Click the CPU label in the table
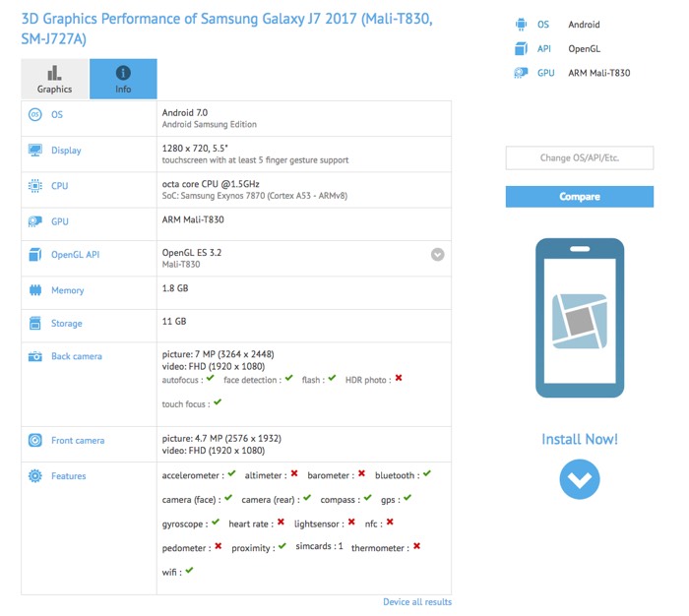The height and width of the screenshot is (616, 689). coord(60,186)
